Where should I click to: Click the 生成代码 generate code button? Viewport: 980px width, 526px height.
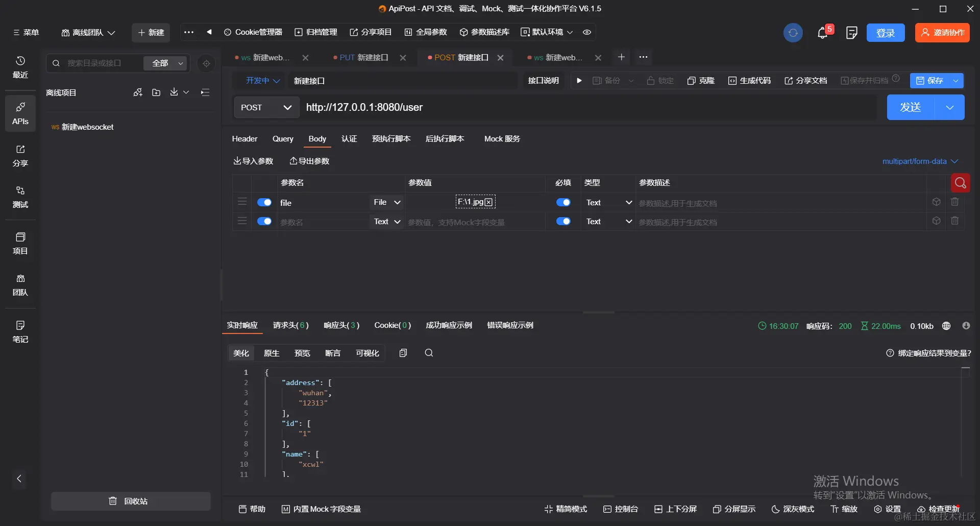point(749,81)
